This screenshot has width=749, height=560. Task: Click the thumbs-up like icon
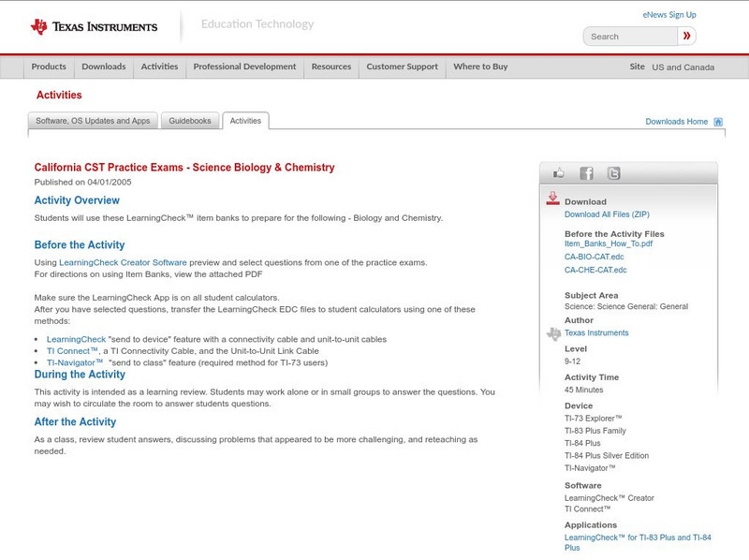[x=559, y=172]
